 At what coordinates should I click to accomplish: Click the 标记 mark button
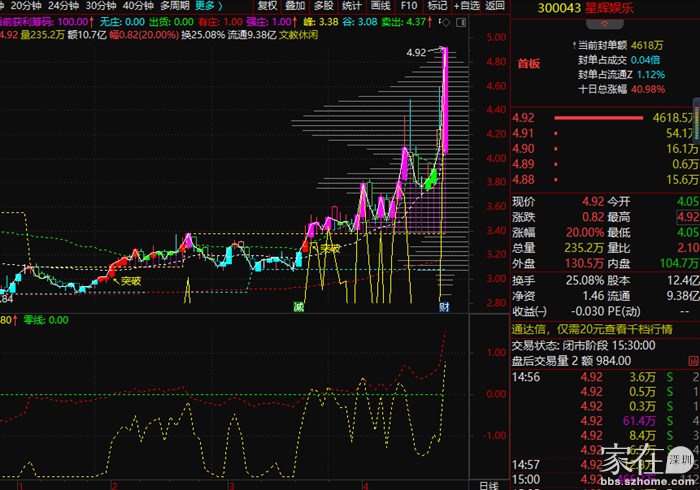coord(437,5)
